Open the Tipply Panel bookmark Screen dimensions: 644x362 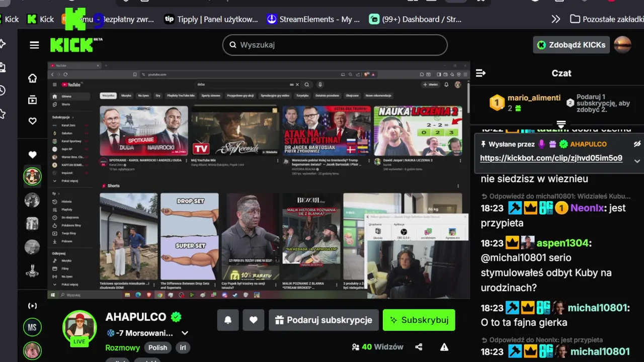pyautogui.click(x=211, y=19)
